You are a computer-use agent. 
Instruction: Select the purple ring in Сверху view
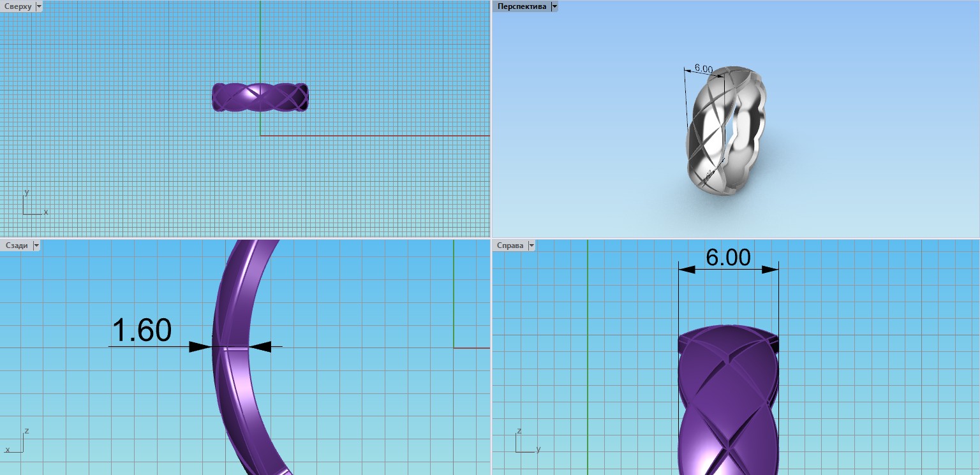point(260,98)
